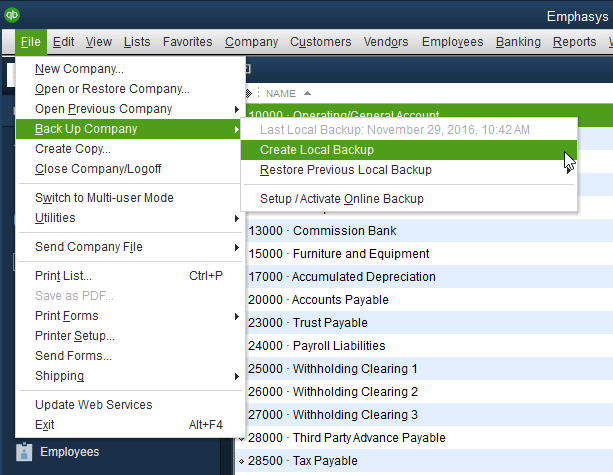Viewport: 613px width, 475px height.
Task: Open the Edit menu
Action: [x=63, y=42]
